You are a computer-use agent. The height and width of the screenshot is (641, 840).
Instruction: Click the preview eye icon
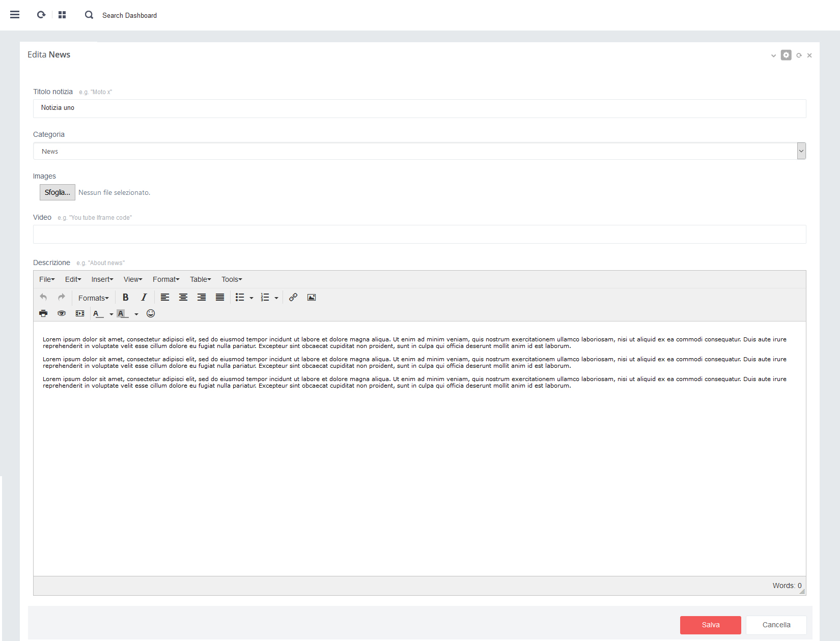tap(62, 313)
